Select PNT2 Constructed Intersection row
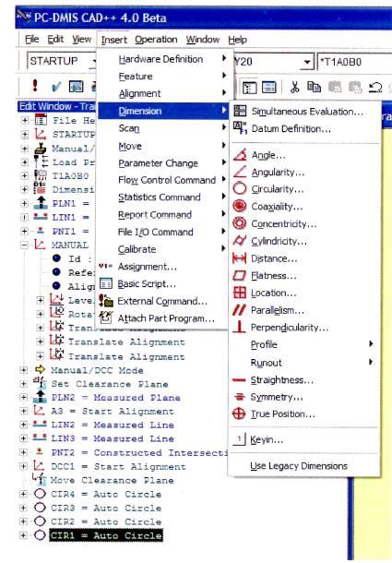392x563 pixels. tap(139, 452)
